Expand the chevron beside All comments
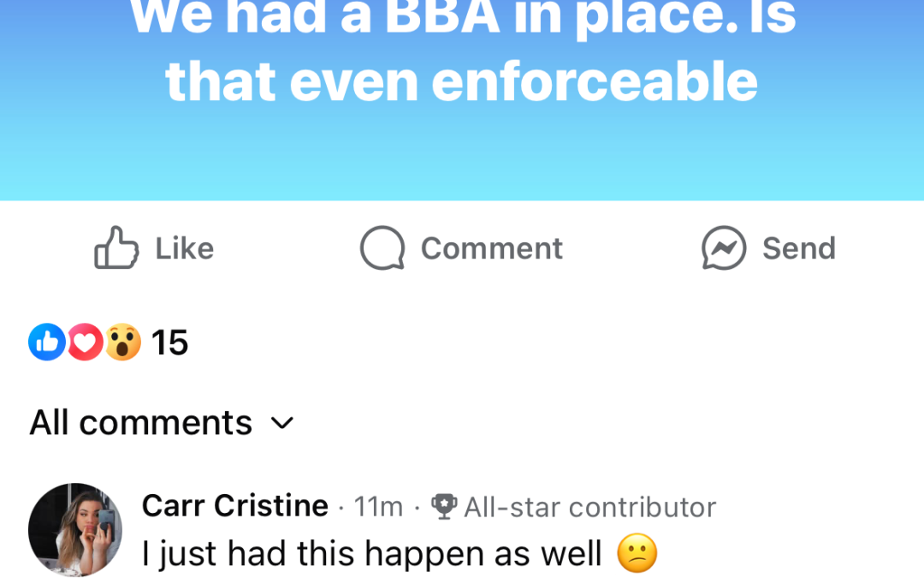The image size is (924, 578). (282, 423)
